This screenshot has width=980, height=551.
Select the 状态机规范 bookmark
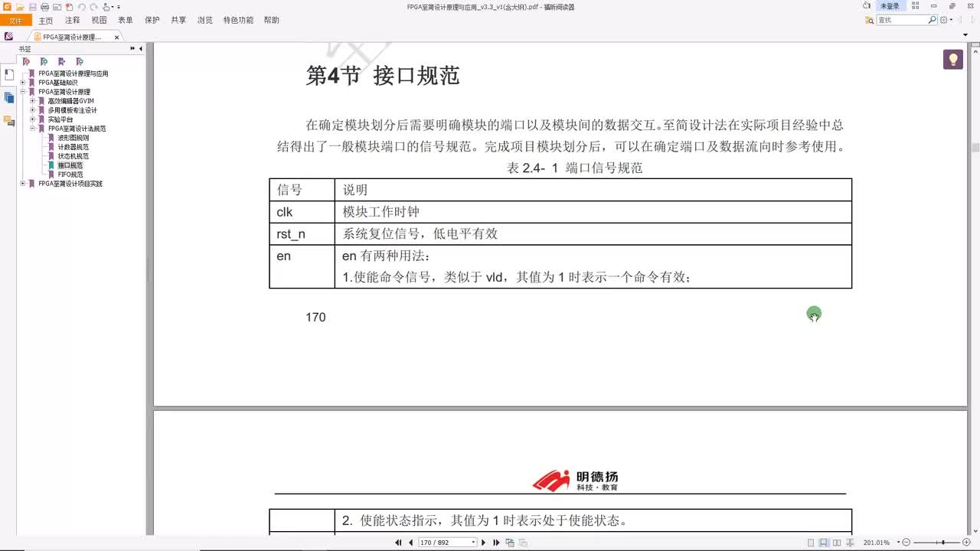pos(73,156)
